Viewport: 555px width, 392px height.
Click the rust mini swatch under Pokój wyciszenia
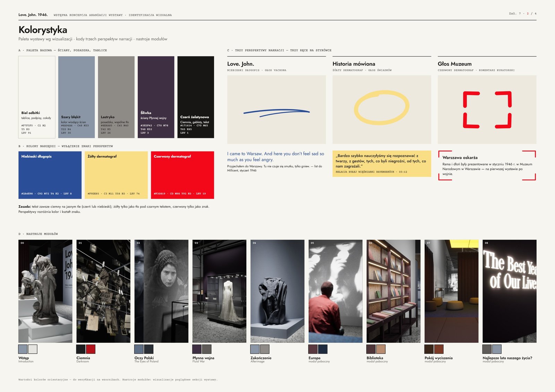point(439,349)
